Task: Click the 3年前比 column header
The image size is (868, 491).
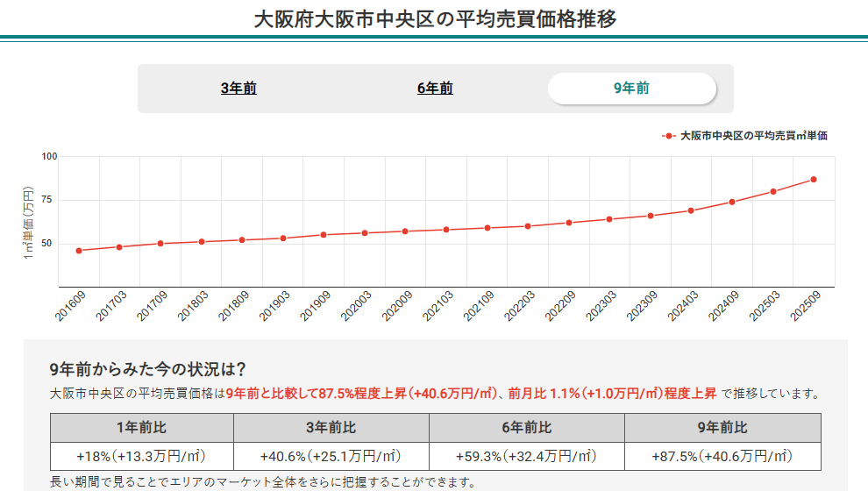Action: [x=331, y=428]
